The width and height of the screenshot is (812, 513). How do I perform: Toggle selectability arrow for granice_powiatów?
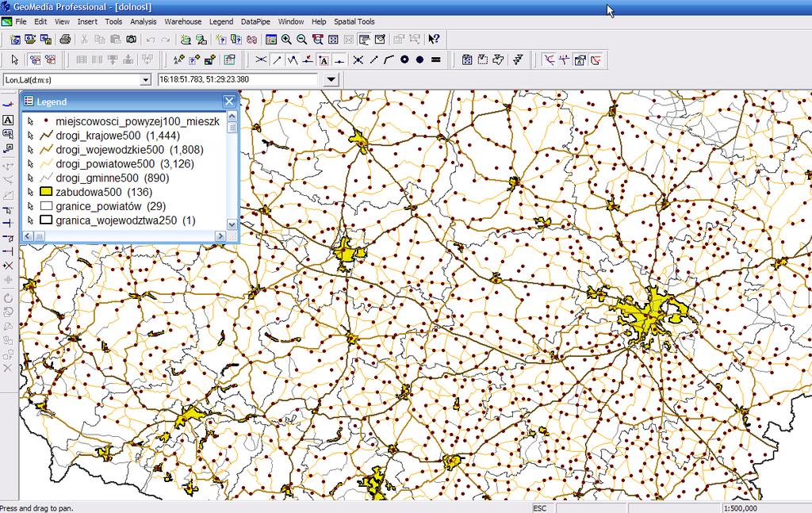[31, 206]
